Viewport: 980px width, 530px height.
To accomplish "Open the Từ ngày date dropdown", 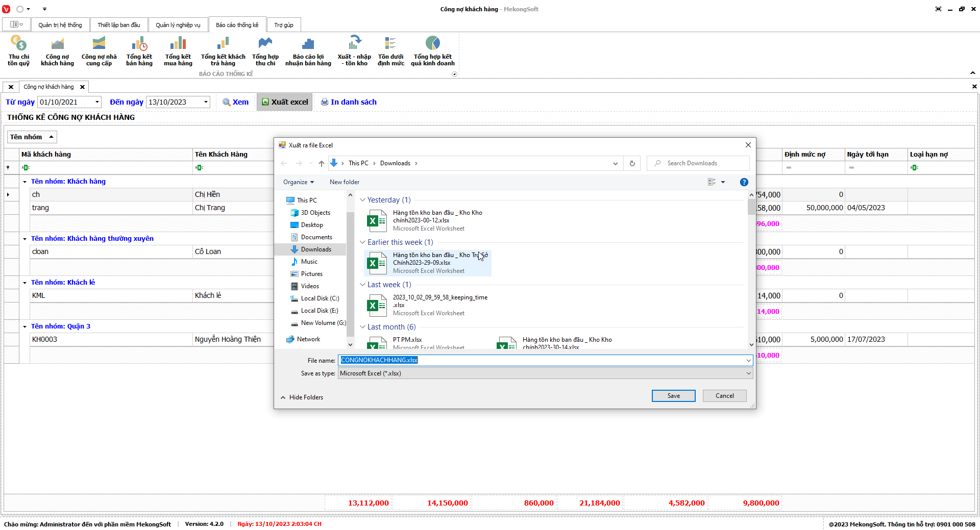I will tap(97, 102).
